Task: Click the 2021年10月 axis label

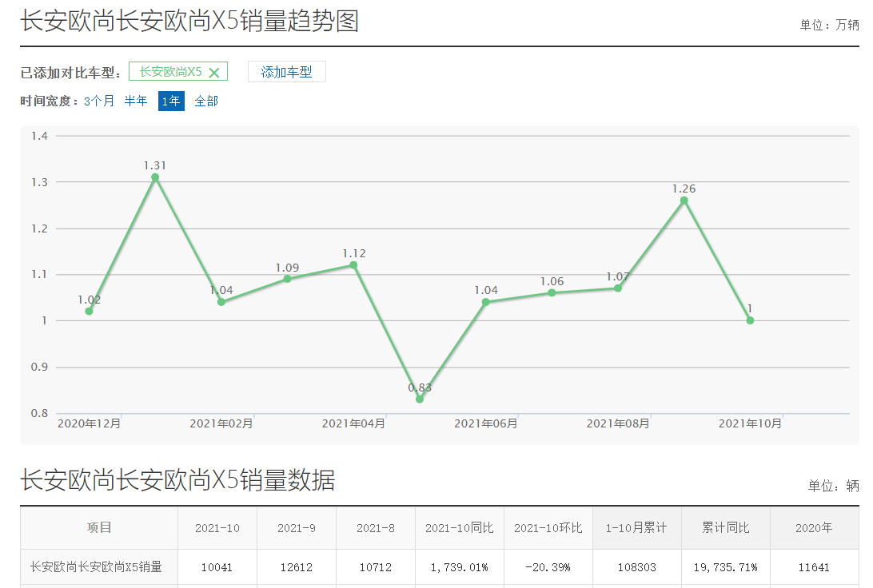Action: coord(750,424)
